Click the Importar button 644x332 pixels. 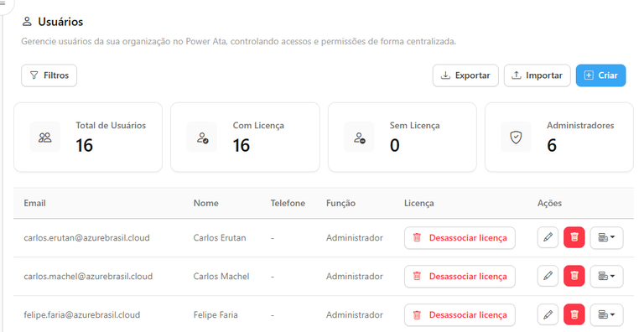click(538, 75)
